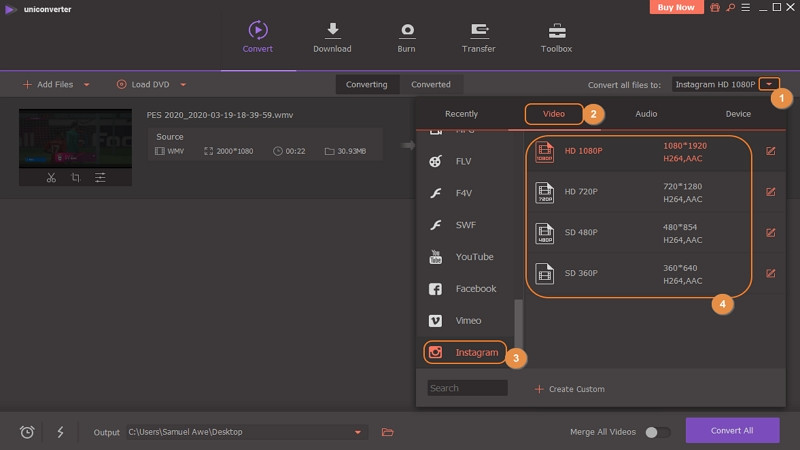Click the Instagram camera icon

(x=435, y=353)
